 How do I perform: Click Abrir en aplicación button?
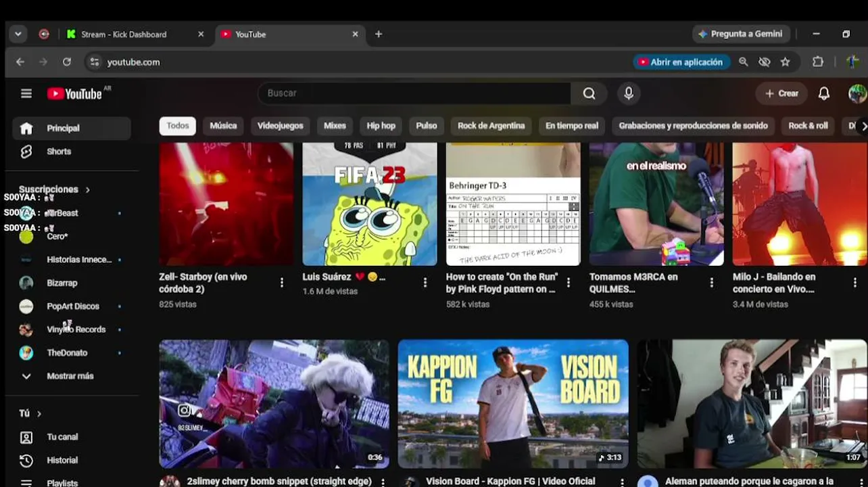click(681, 62)
